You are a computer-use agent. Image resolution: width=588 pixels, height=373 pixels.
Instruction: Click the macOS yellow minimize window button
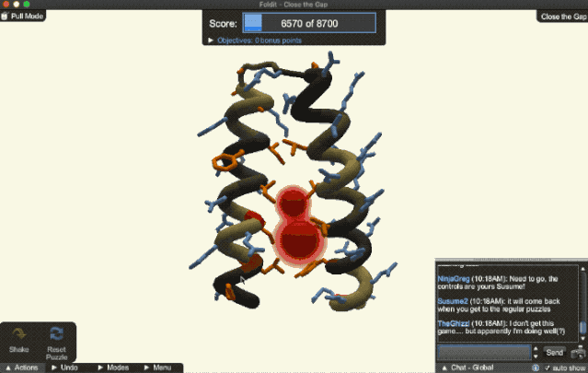coord(17,4)
